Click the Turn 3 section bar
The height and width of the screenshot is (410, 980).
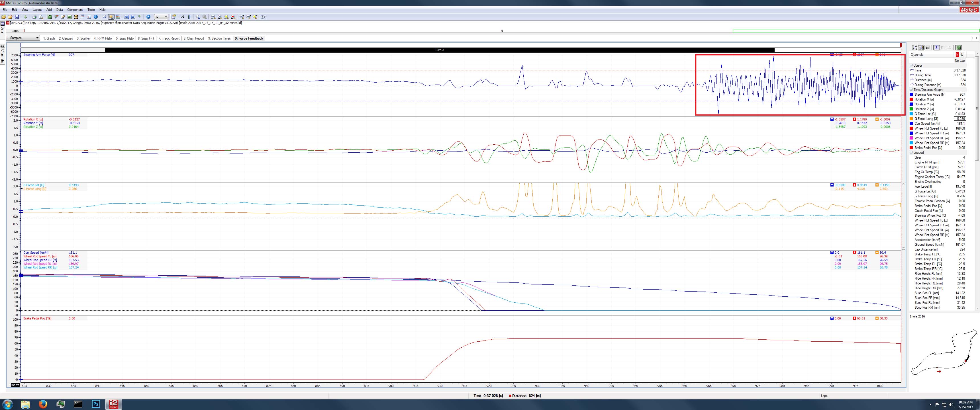pyautogui.click(x=439, y=50)
